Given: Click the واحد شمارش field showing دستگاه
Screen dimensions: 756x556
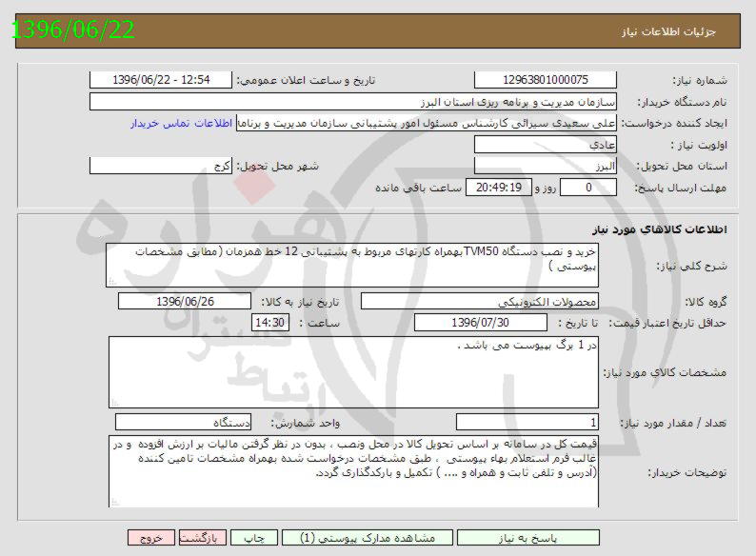Looking at the screenshot, I should (185, 422).
